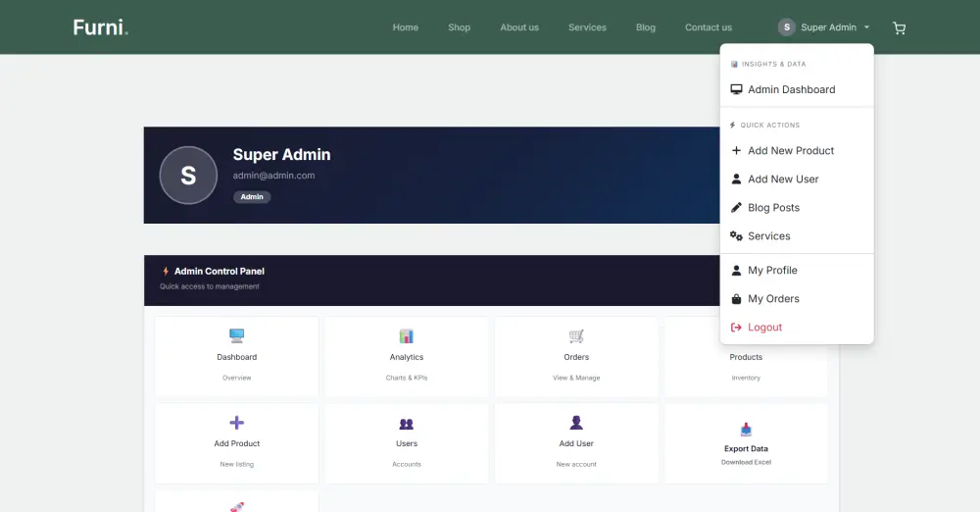Click the lightning bolt icon by Admin Control Panel

166,271
